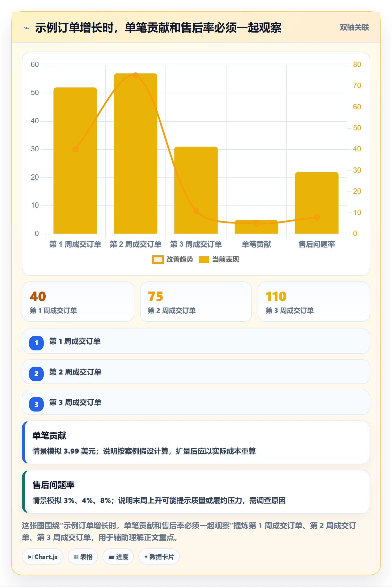392x587 pixels.
Task: Click the 进度 tag
Action: [x=118, y=557]
